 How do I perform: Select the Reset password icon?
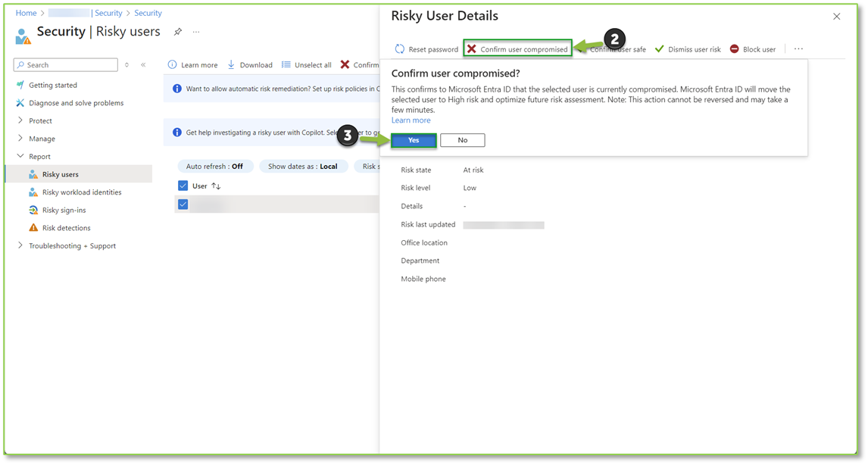pos(399,48)
